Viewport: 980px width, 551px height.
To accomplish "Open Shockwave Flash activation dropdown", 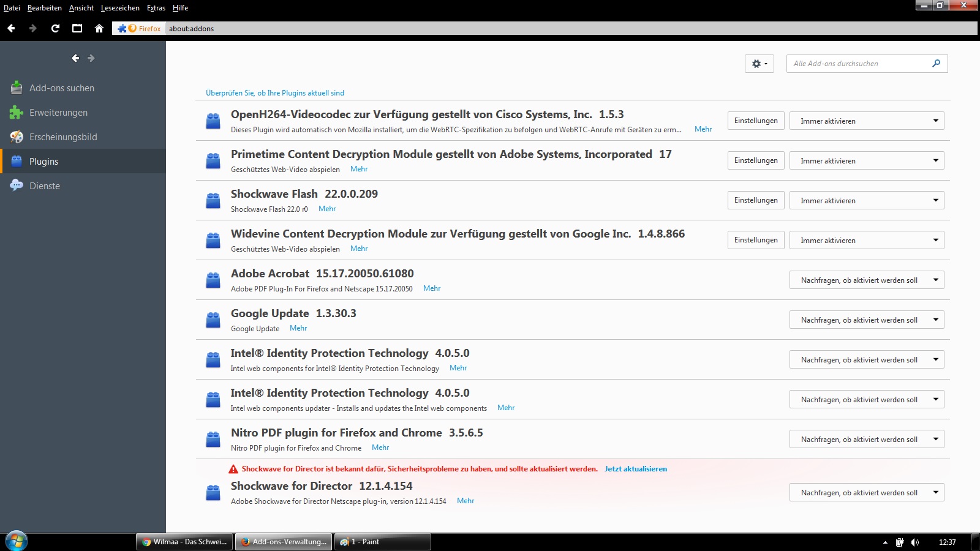I will (867, 200).
